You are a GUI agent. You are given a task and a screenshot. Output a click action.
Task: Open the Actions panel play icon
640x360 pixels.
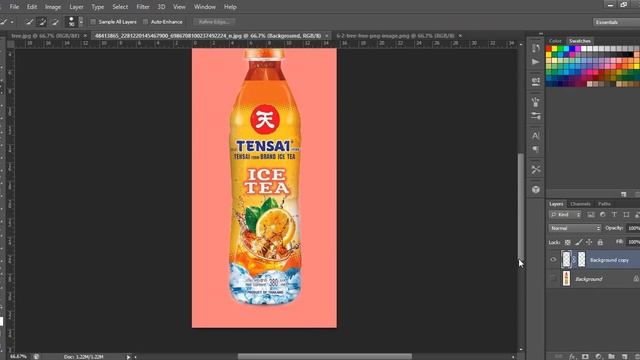click(536, 62)
